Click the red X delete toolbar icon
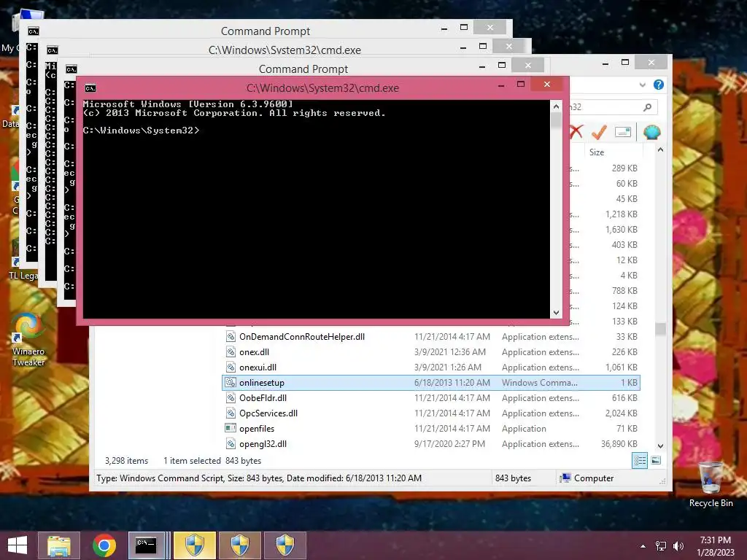The image size is (747, 560). pyautogui.click(x=576, y=132)
